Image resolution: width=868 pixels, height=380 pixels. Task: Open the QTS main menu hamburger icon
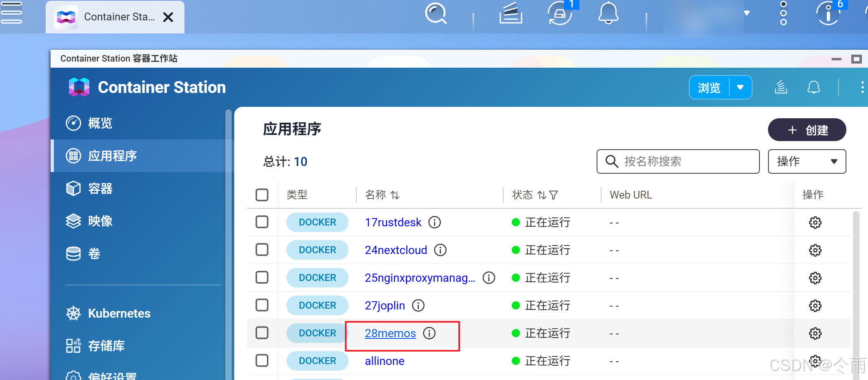[11, 13]
